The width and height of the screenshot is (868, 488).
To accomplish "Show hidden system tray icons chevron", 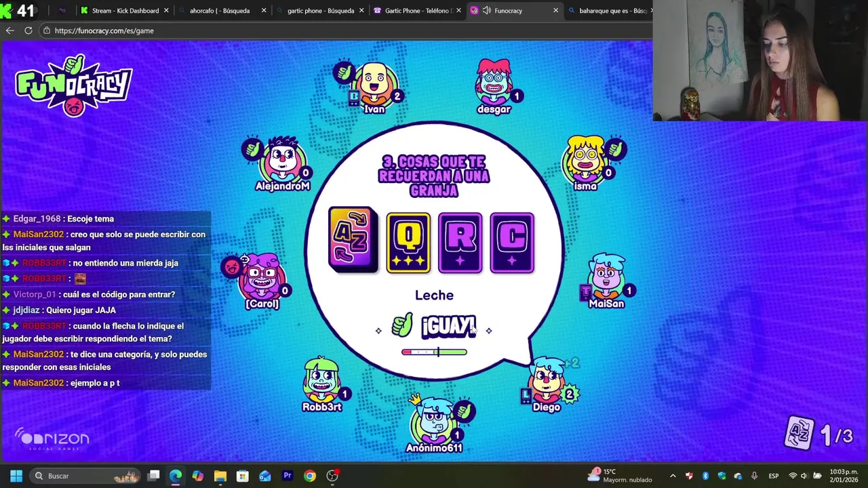I will pos(673,476).
